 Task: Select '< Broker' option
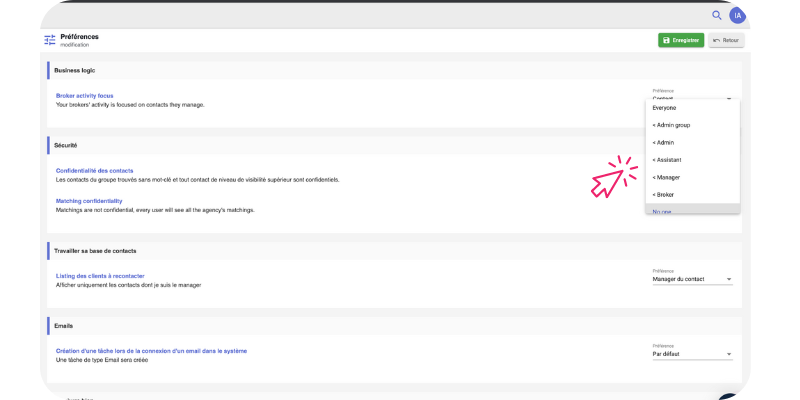click(x=665, y=194)
